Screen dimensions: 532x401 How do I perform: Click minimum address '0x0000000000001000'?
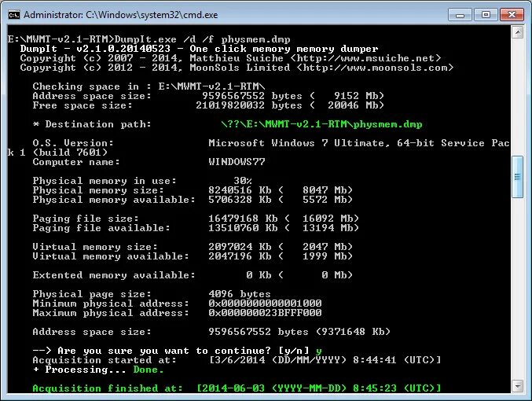265,304
